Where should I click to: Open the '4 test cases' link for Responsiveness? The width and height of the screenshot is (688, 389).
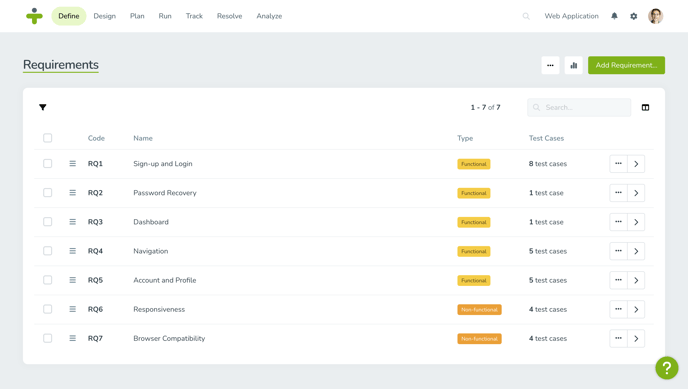pyautogui.click(x=548, y=309)
